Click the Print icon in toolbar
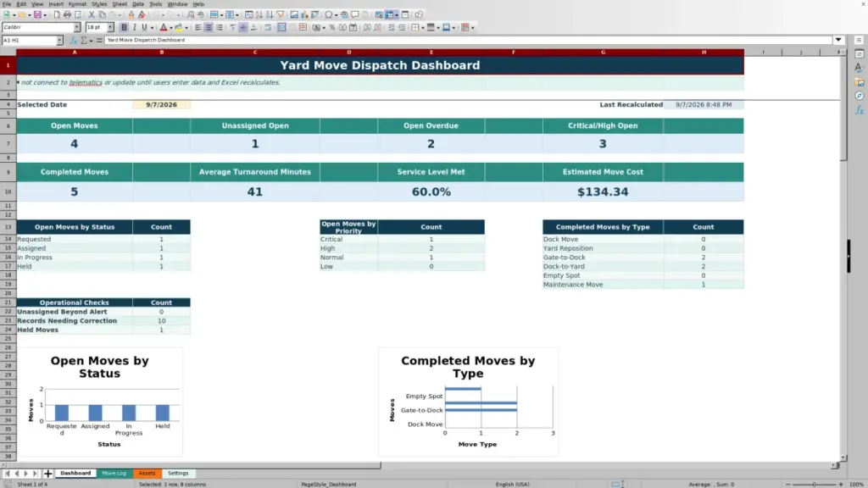 click(x=67, y=14)
